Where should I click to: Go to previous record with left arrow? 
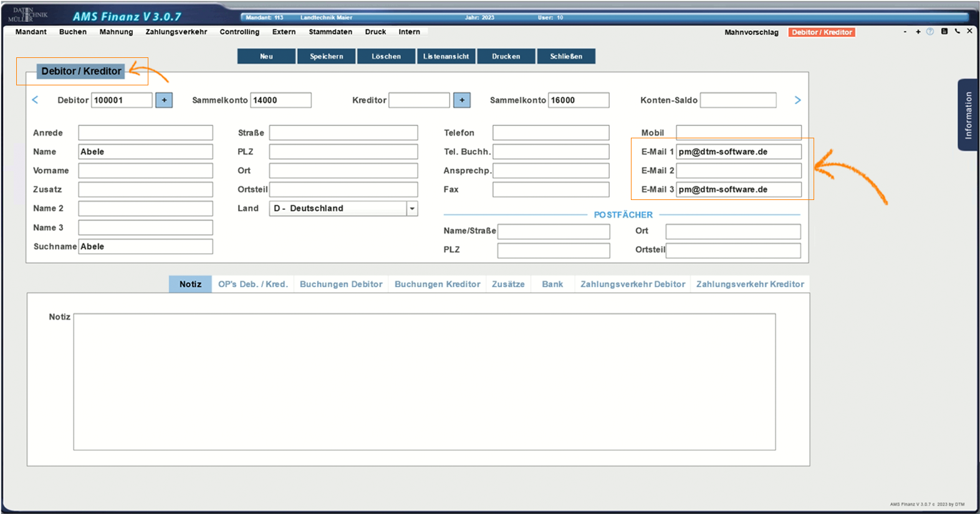36,100
